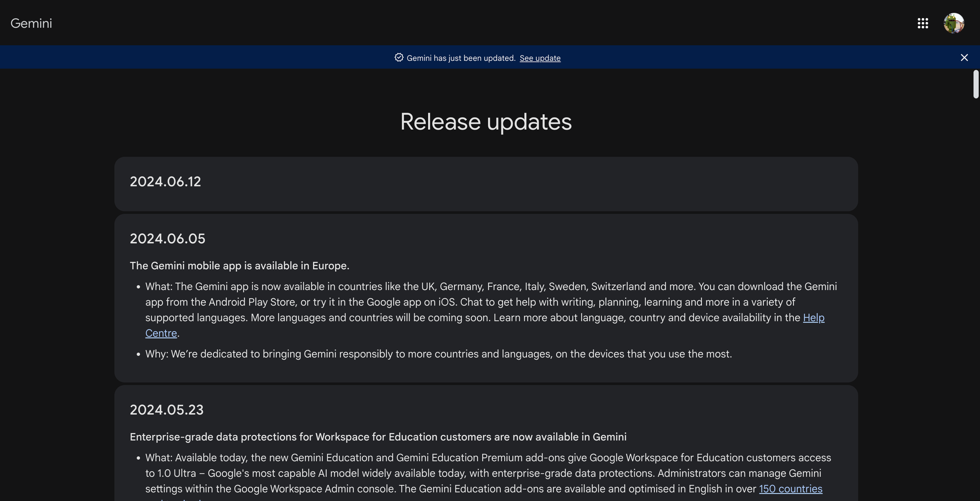Click the banner text Gemini has just been updated

coord(461,58)
